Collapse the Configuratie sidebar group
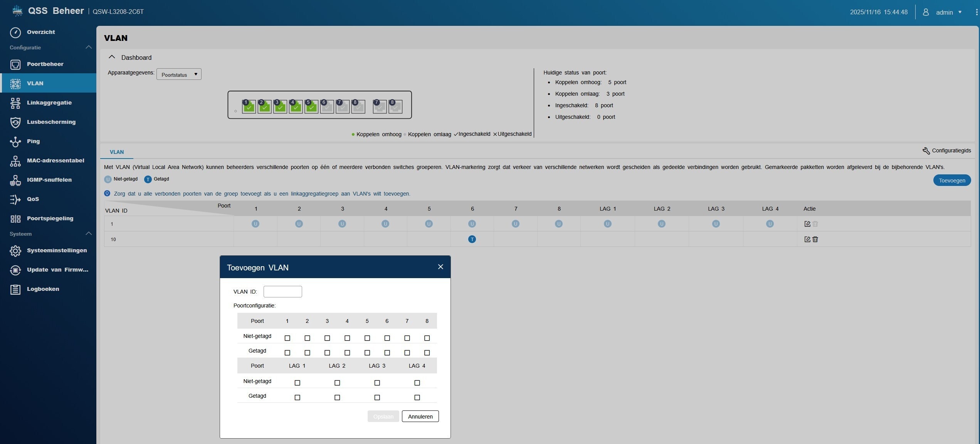Screen dimensions: 980x444 point(88,47)
